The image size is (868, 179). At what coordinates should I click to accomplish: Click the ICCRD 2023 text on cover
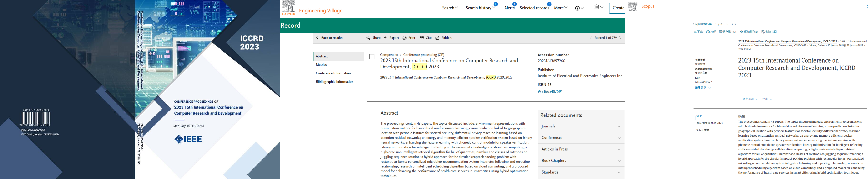252,42
